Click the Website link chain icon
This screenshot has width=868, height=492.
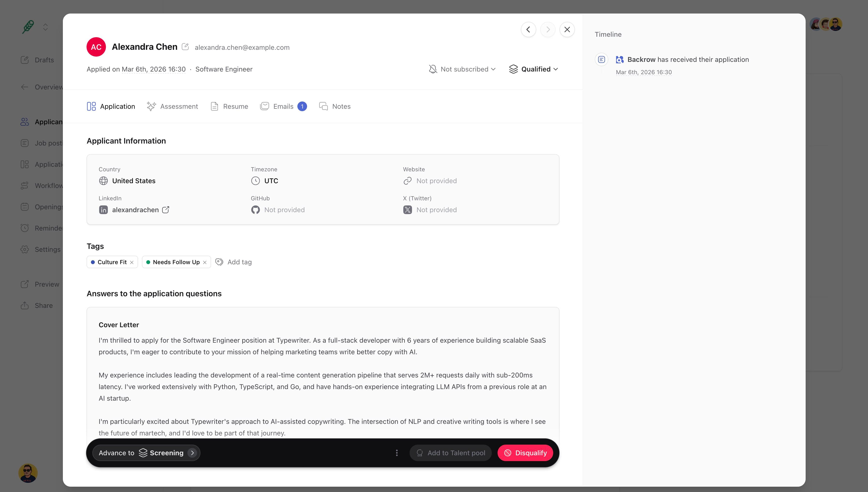pyautogui.click(x=408, y=181)
